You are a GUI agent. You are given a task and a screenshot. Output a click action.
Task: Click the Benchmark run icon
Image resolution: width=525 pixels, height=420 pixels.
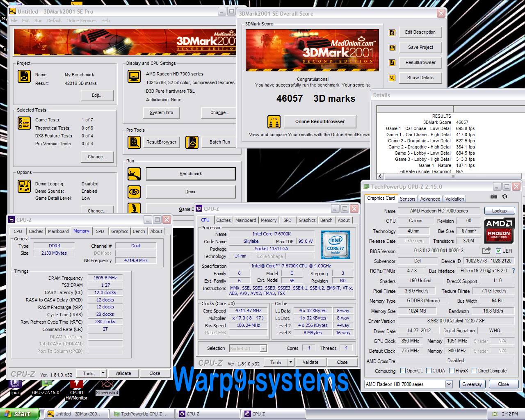coord(134,174)
